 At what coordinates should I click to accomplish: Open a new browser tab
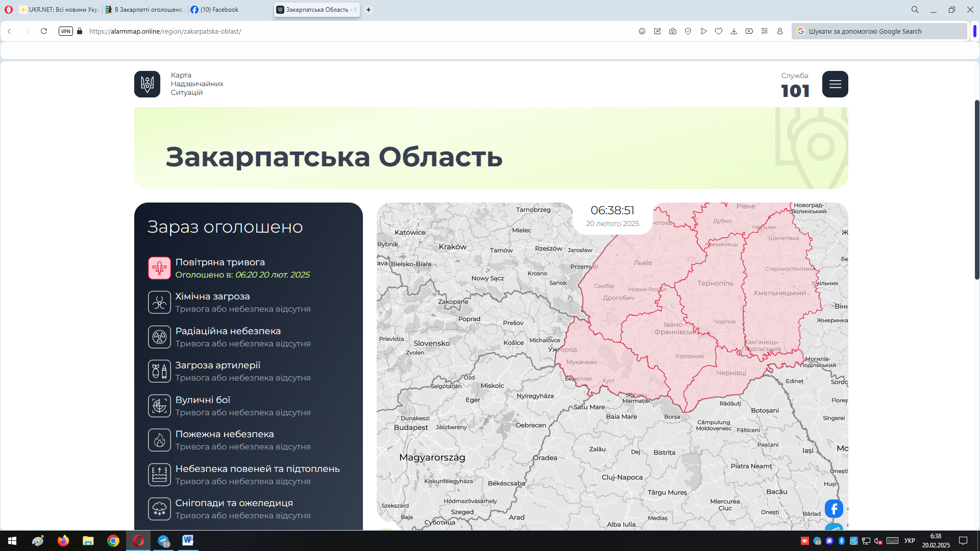coord(369,10)
